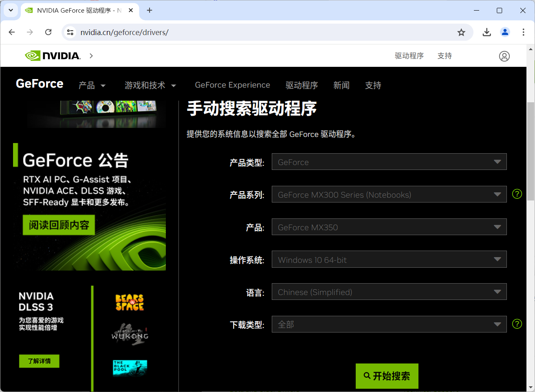Image resolution: width=535 pixels, height=392 pixels.
Task: Click the NVIDIA DLSS 3 heading
Action: [x=36, y=302]
